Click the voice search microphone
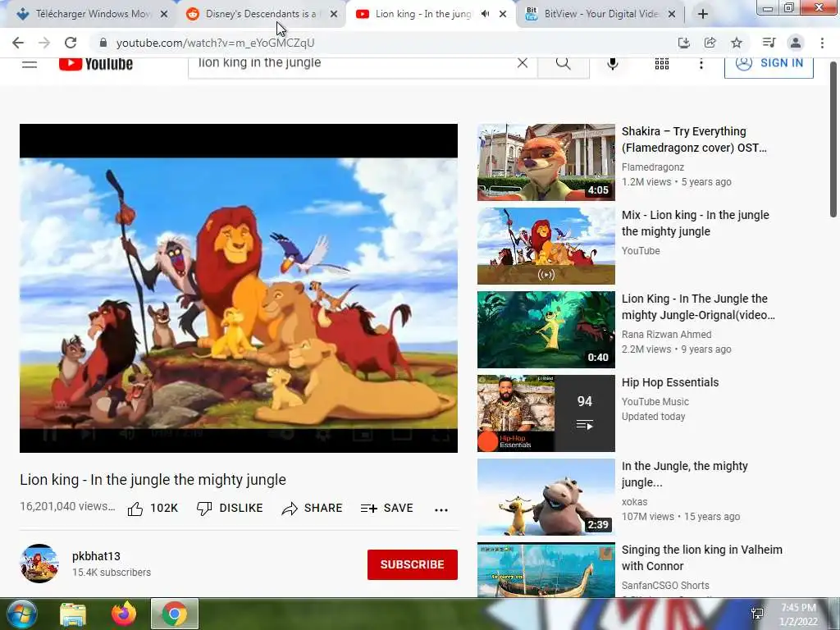Viewport: 840px width, 630px height. coord(612,64)
